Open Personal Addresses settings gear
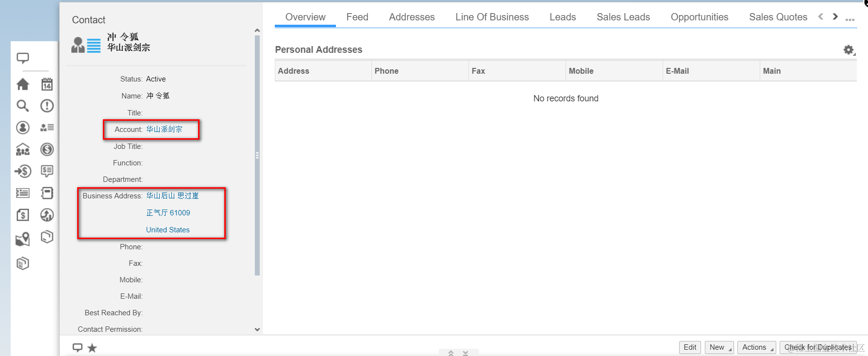Viewport: 868px width, 356px height. pos(849,50)
